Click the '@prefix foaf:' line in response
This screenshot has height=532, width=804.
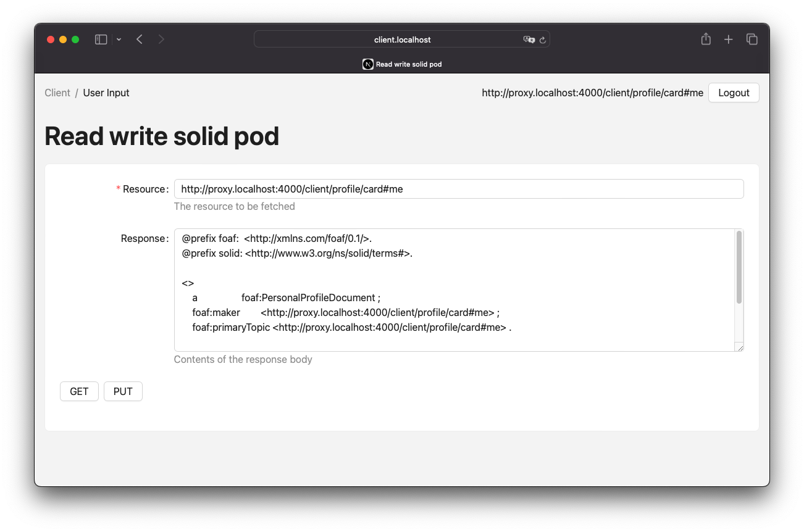coord(277,238)
